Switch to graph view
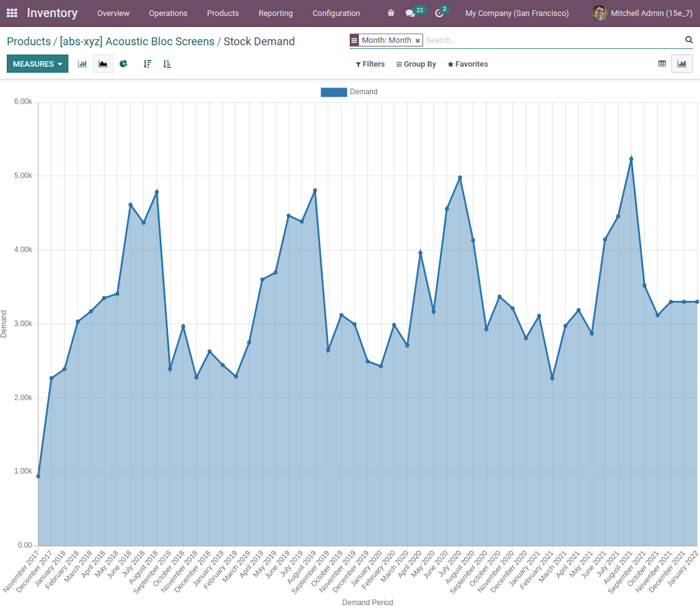The height and width of the screenshot is (610, 700). pyautogui.click(x=681, y=64)
